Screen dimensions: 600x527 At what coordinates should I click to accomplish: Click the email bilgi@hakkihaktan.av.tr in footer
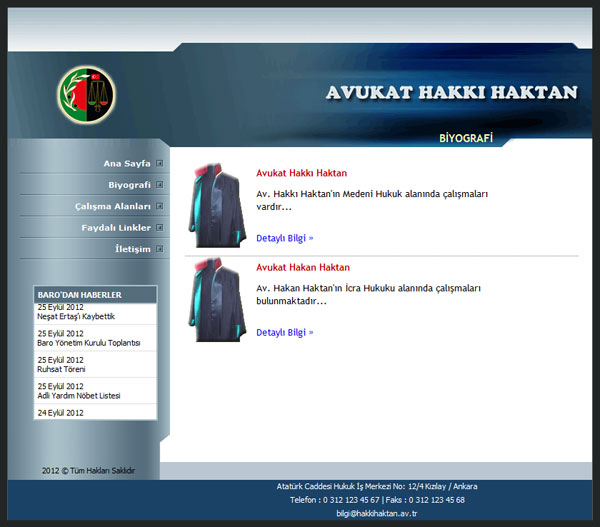pos(377,514)
